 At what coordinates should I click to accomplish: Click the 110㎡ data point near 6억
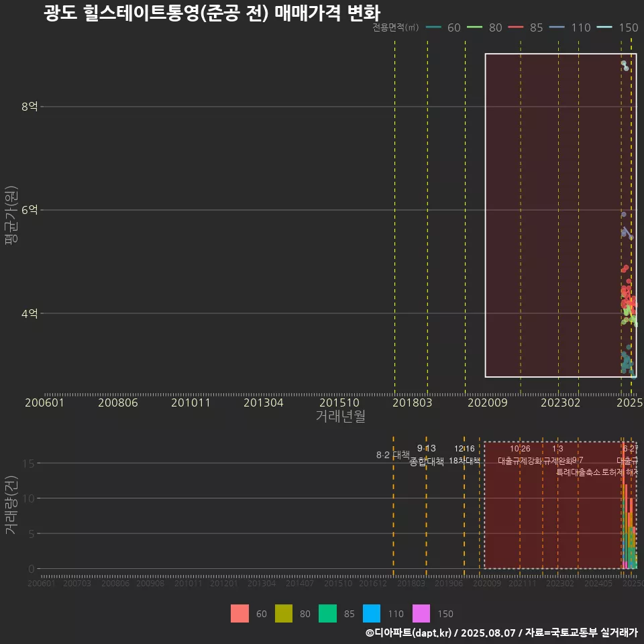tap(623, 215)
